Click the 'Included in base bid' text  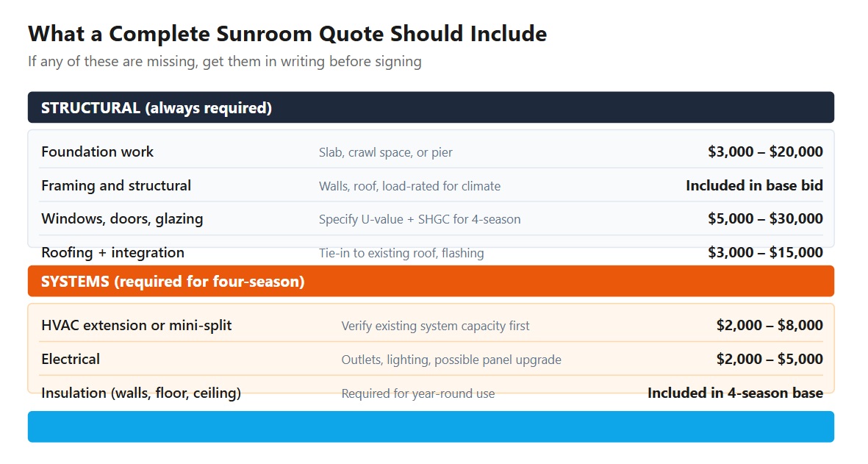(x=754, y=186)
